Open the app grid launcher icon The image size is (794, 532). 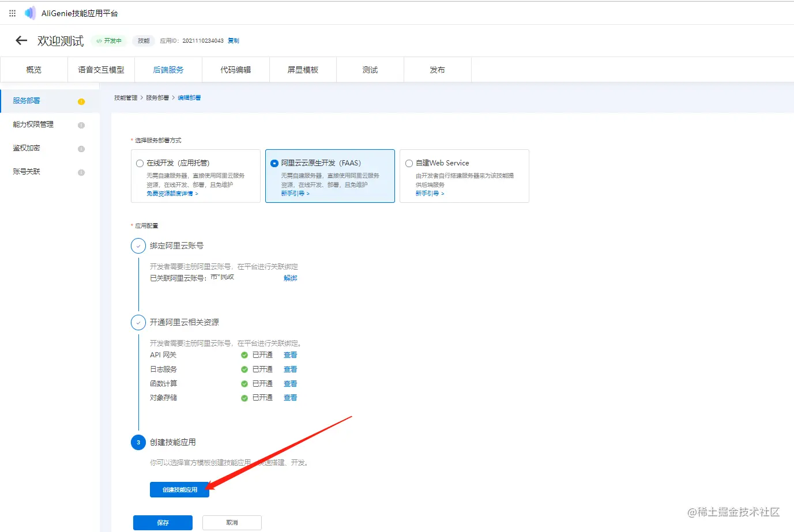pyautogui.click(x=12, y=13)
